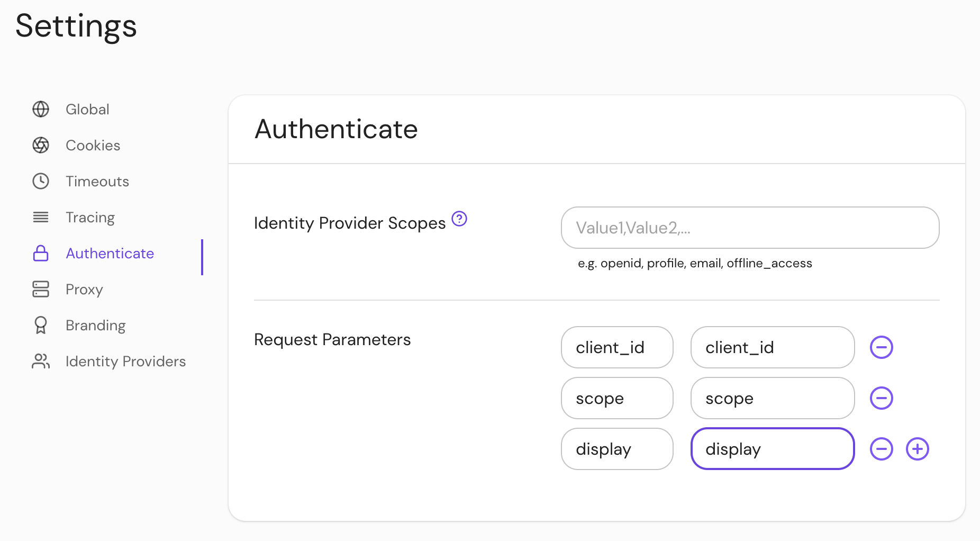
Task: Remove the client_id request parameter row
Action: (881, 347)
